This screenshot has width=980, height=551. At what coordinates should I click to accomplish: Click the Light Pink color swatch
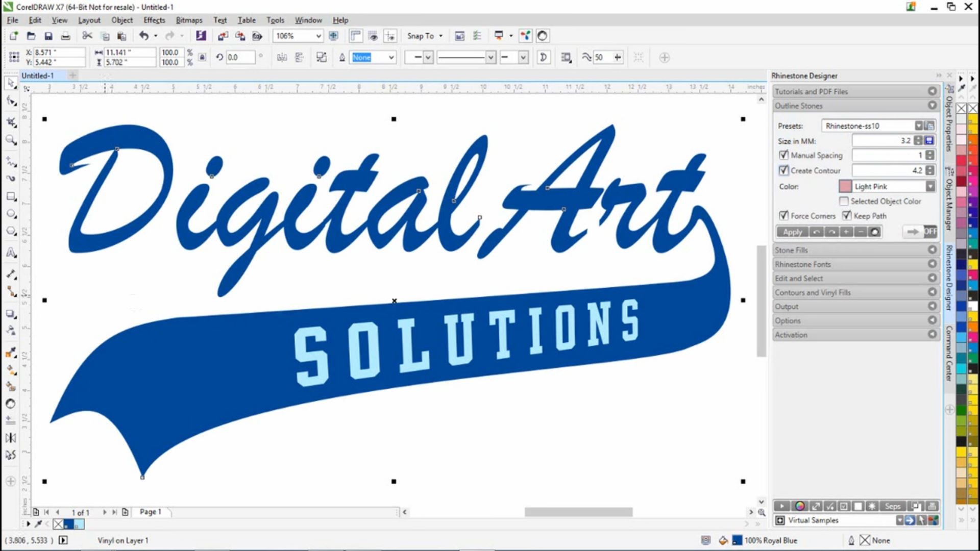tap(845, 186)
